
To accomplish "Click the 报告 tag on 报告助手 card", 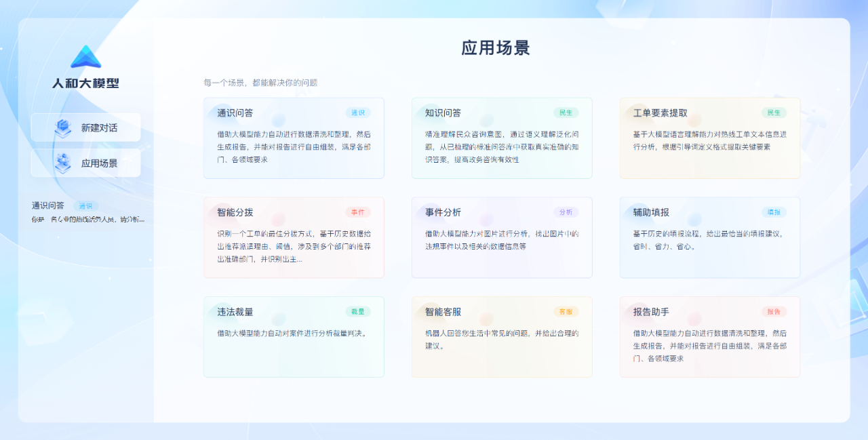I will [774, 312].
